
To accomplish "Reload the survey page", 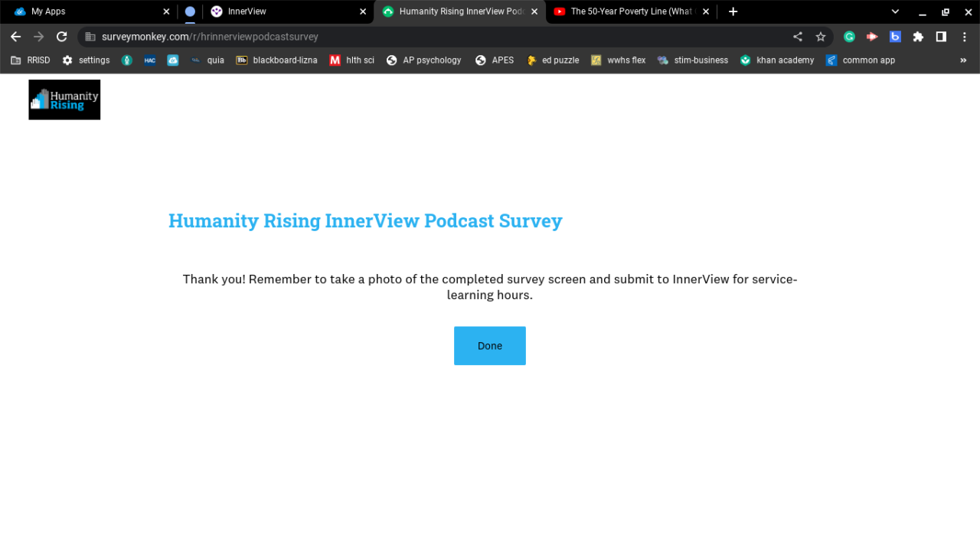I will [62, 37].
